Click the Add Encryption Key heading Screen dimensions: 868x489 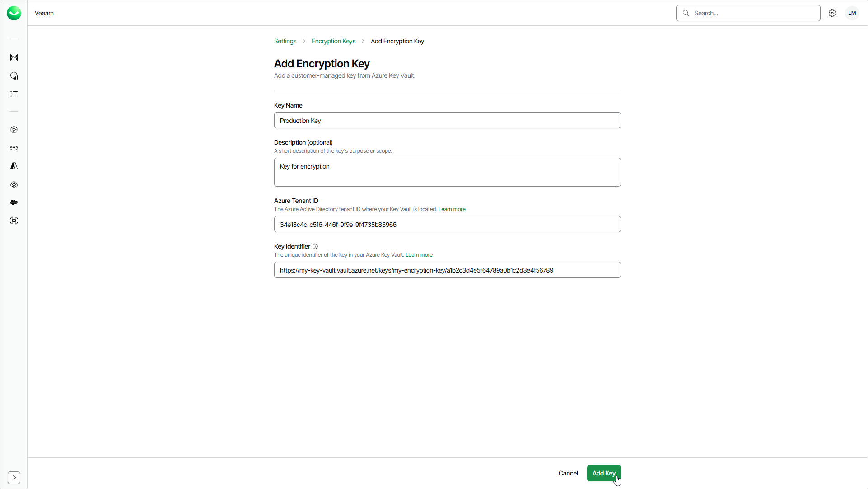tap(322, 64)
